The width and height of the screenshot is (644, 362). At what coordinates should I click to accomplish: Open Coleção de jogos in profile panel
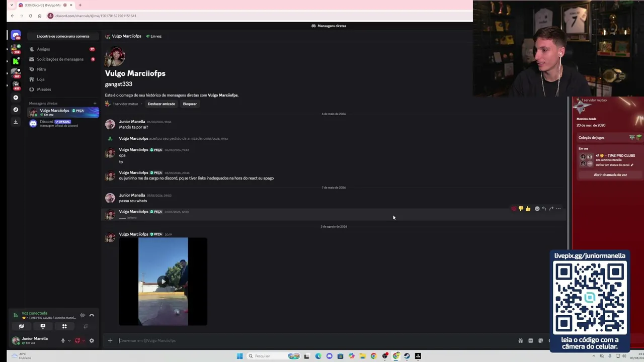(610, 137)
